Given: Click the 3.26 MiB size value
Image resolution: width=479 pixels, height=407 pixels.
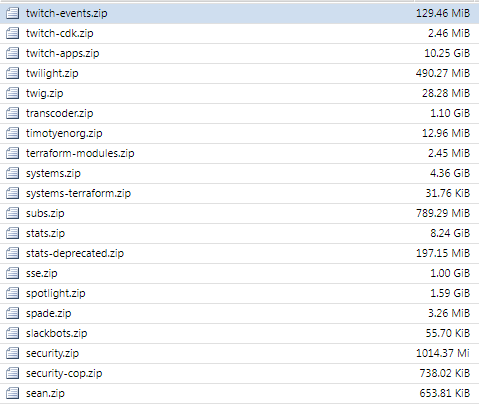Looking at the screenshot, I should coord(449,313).
